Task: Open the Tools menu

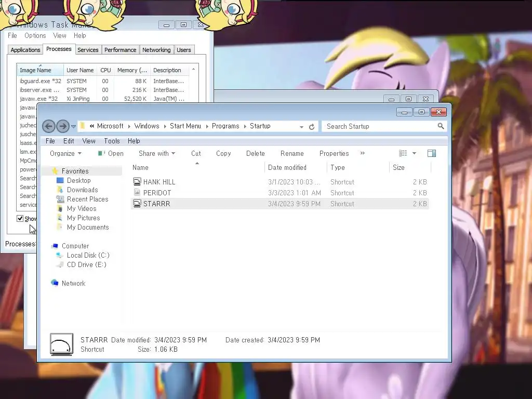Action: [112, 141]
